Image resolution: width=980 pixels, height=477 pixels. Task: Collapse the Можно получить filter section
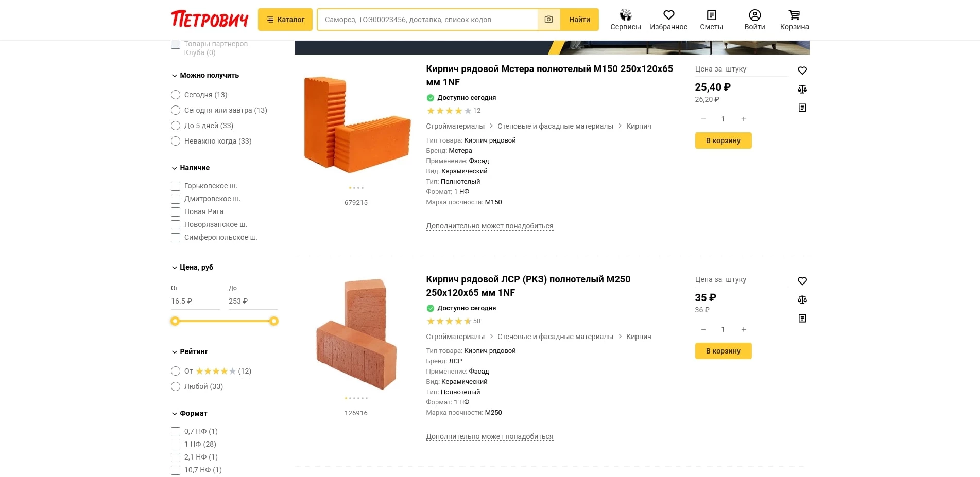[175, 76]
